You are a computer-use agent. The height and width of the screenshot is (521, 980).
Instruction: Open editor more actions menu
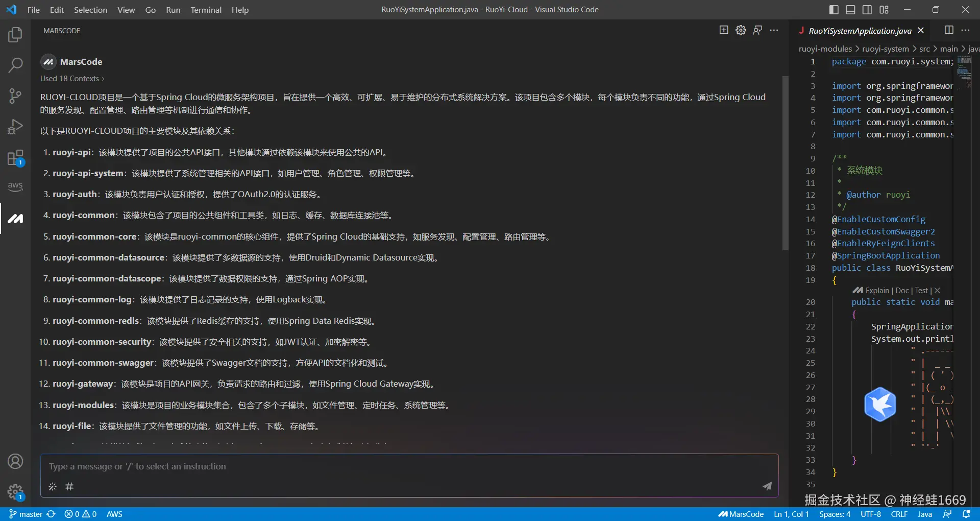965,30
